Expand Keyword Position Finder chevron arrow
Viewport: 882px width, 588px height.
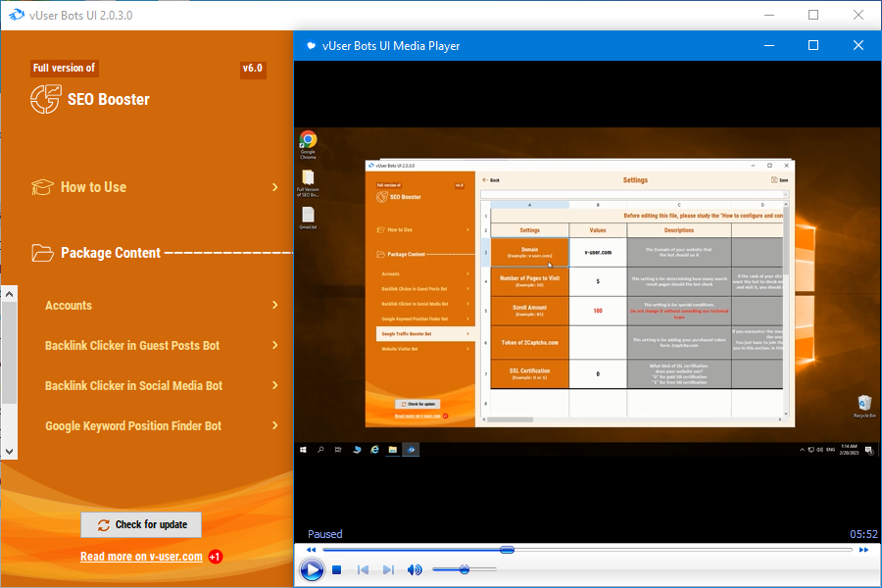coord(274,425)
